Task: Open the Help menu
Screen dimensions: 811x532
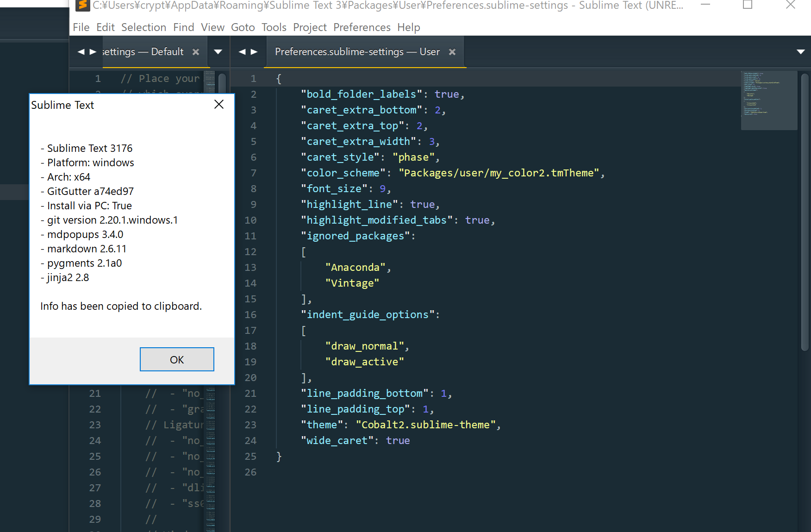Action: pyautogui.click(x=409, y=27)
